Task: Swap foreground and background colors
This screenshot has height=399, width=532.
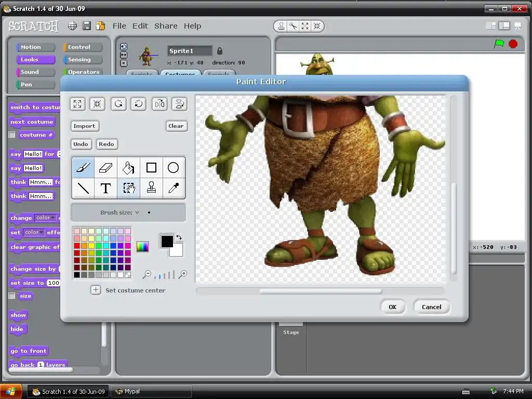Action: pos(179,237)
